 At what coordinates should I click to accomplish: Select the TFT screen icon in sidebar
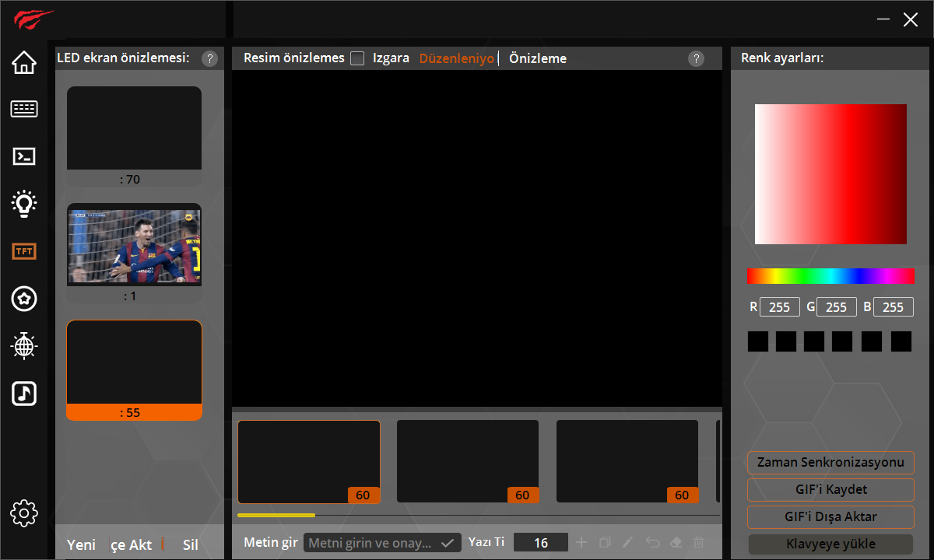pos(24,251)
